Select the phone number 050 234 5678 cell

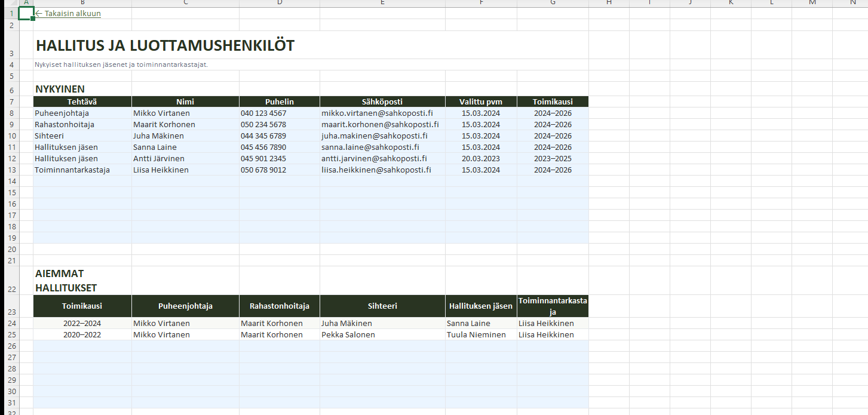pyautogui.click(x=263, y=124)
